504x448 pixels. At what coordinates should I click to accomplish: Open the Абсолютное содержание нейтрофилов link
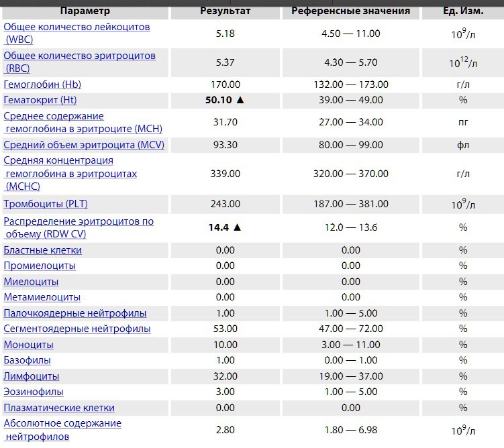pos(62,430)
